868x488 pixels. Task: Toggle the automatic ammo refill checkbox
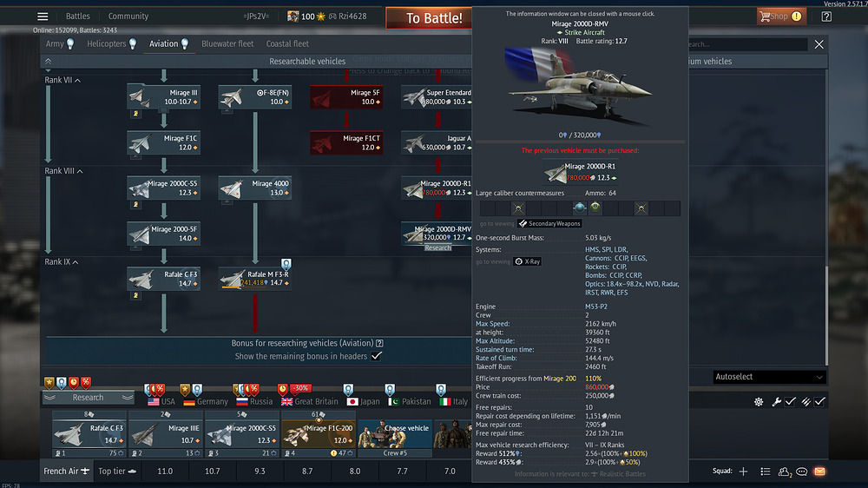(819, 401)
